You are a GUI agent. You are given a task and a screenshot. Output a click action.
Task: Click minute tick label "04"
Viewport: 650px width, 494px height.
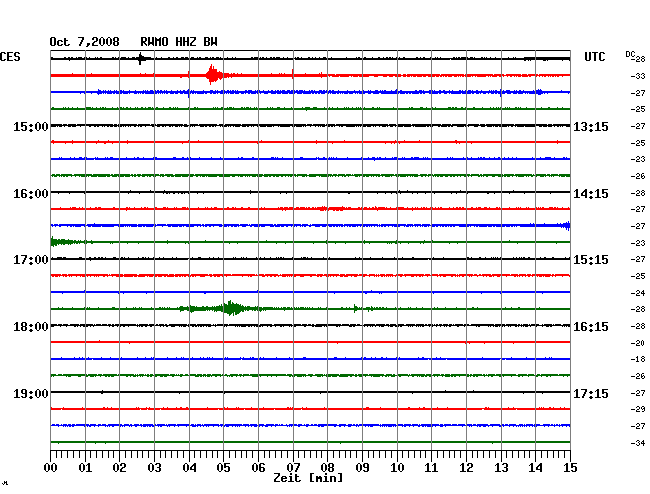click(x=189, y=467)
